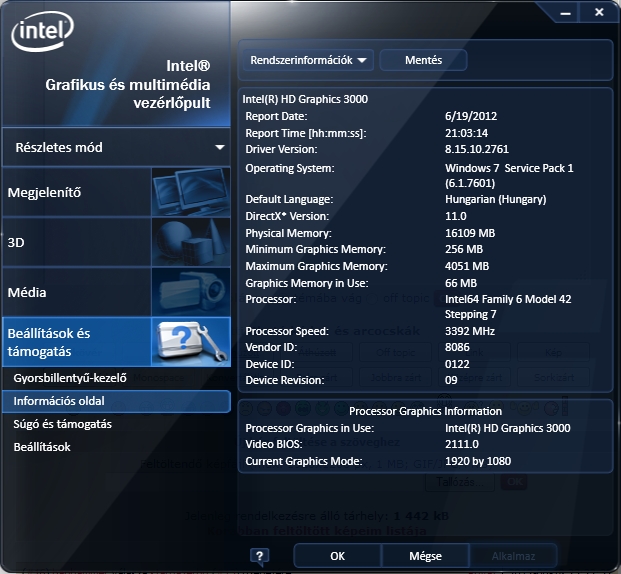Click driver version value 8.15.10.2761
The width and height of the screenshot is (621, 574).
pos(476,149)
